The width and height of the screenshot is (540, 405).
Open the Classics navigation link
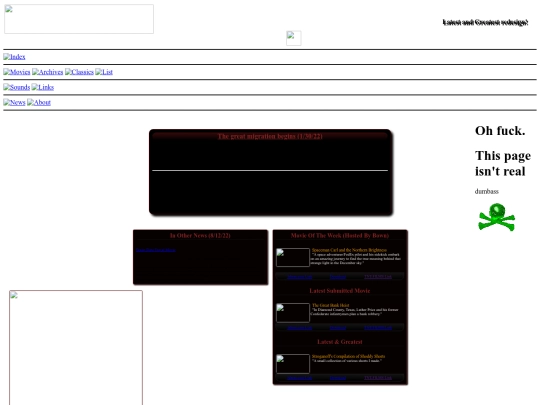point(79,72)
